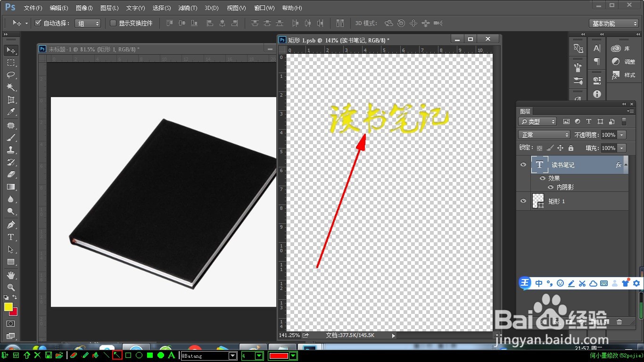
Task: Select the Horizontal Type tool
Action: (11, 237)
